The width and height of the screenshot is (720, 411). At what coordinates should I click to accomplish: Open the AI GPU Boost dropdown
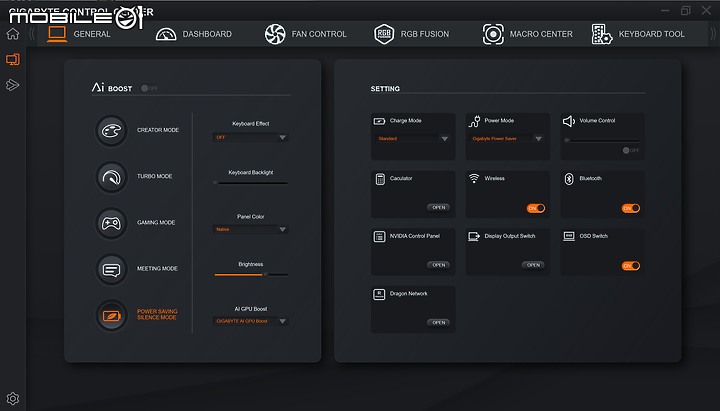250,321
